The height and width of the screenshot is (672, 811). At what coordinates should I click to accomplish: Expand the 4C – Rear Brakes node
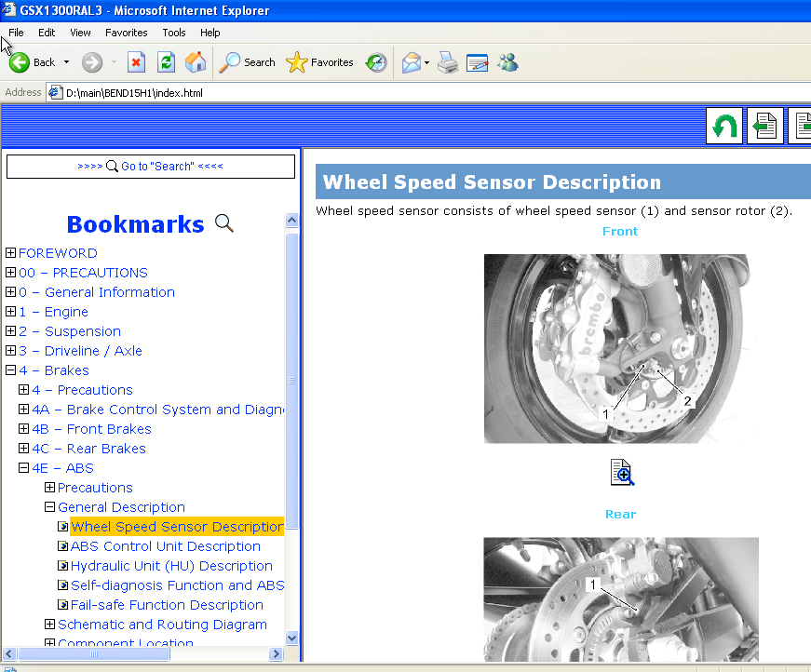pyautogui.click(x=23, y=449)
